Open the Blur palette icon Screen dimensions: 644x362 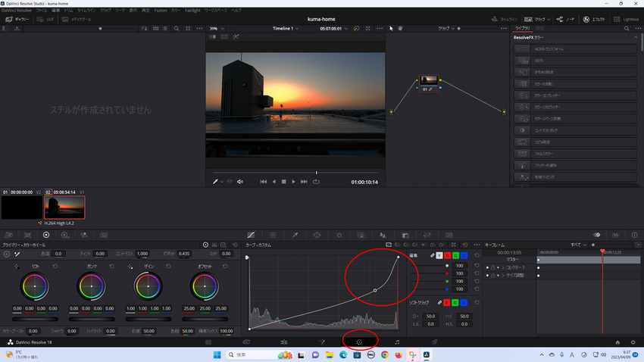coord(383,236)
